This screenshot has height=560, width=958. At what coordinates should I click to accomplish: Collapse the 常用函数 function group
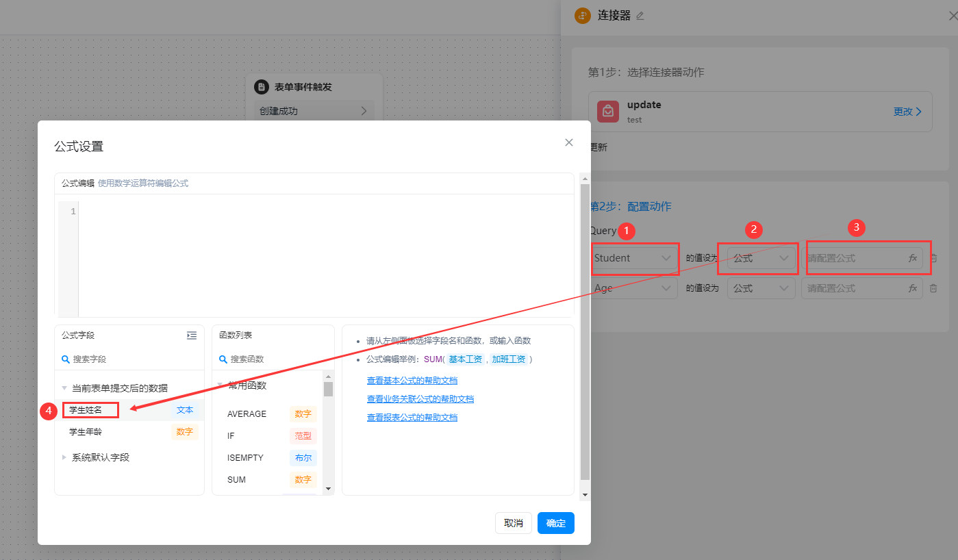coord(220,385)
